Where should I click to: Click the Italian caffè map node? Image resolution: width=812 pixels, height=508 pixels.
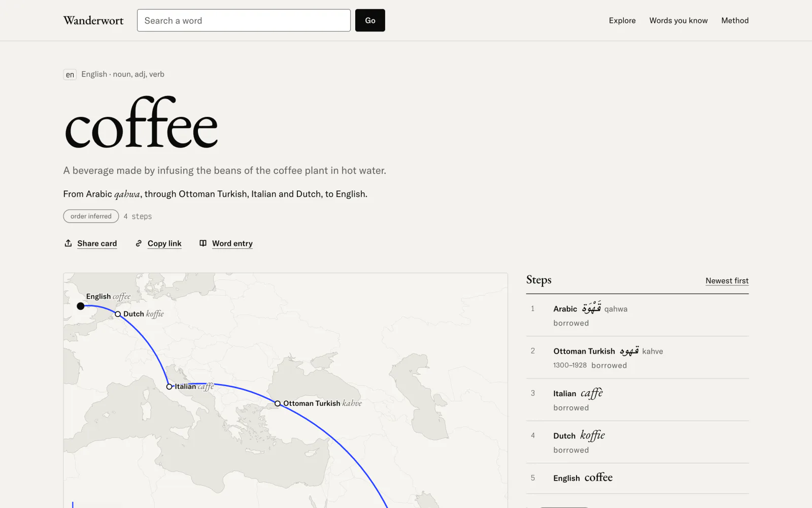(x=170, y=387)
